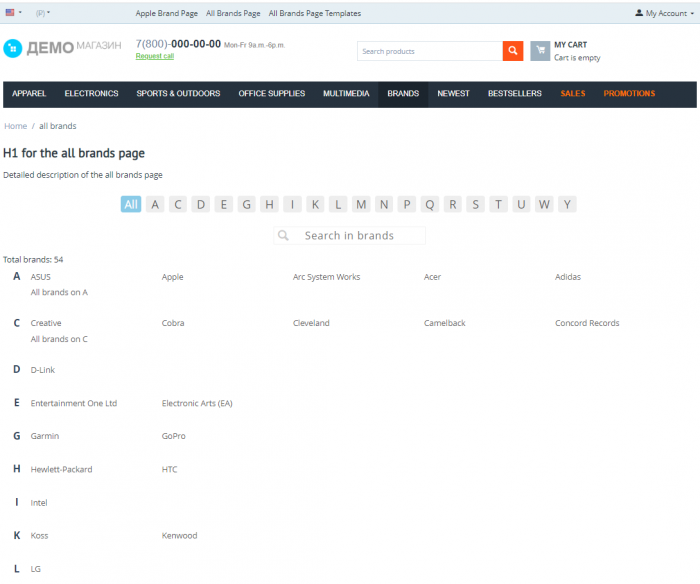Open the Electronic Arts (EA) brand
Viewport: 700px width, 584px height.
click(197, 403)
